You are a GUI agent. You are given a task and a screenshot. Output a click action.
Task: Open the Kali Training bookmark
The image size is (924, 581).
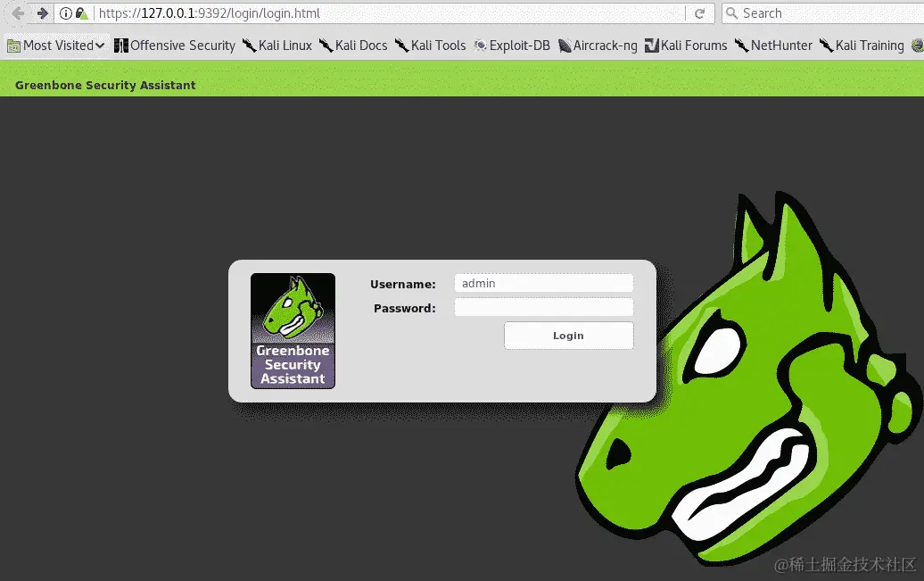coord(862,46)
